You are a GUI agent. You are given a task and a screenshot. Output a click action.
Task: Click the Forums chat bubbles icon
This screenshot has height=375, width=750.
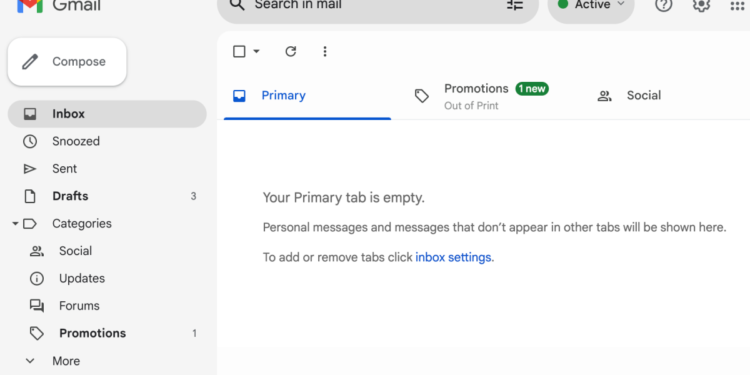coord(37,306)
